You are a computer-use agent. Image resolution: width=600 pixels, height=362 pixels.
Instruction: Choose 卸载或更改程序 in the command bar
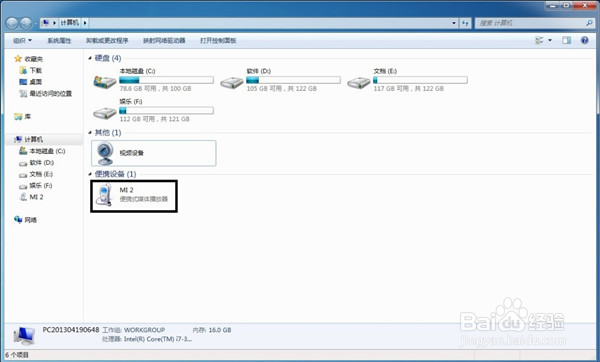[107, 40]
